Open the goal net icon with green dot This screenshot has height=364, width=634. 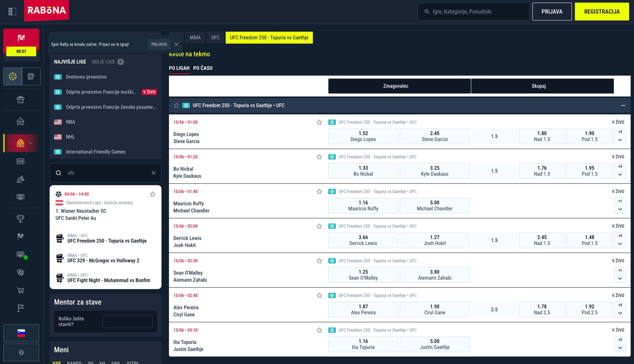(21, 255)
